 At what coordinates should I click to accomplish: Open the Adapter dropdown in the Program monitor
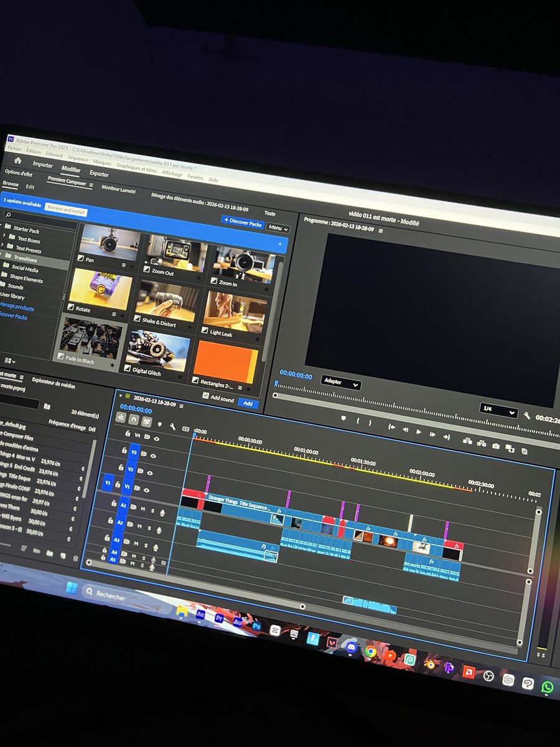(340, 382)
